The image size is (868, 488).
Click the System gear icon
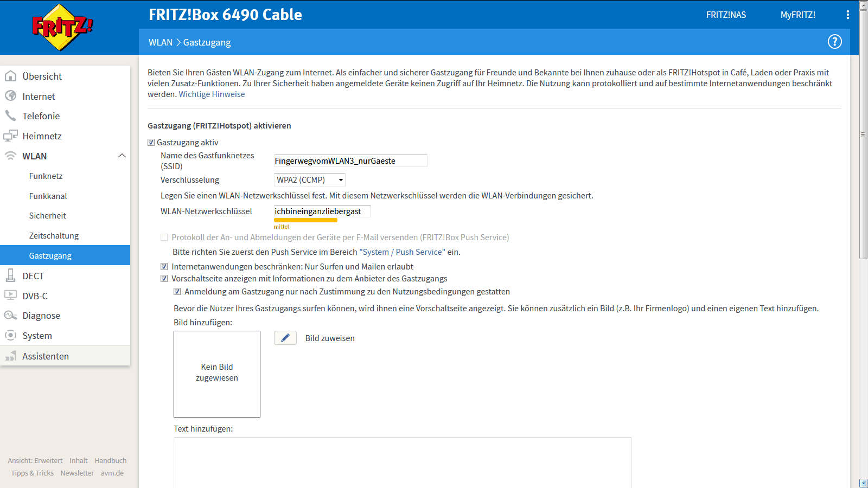point(11,335)
